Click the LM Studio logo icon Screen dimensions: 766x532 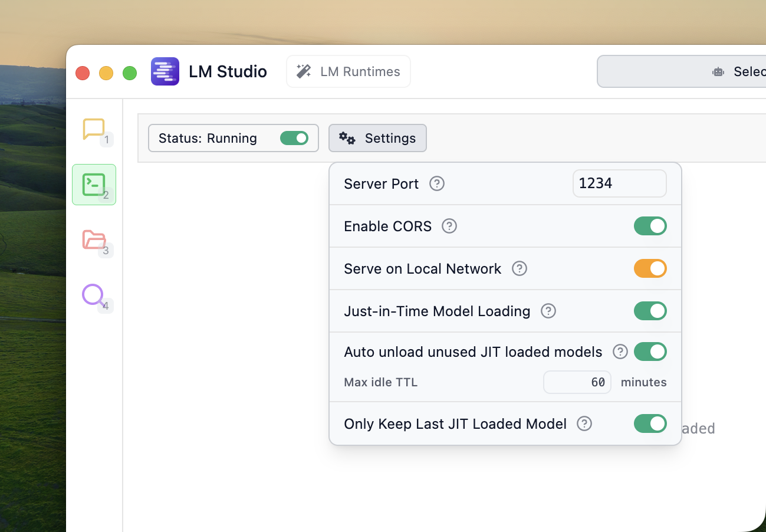point(165,71)
